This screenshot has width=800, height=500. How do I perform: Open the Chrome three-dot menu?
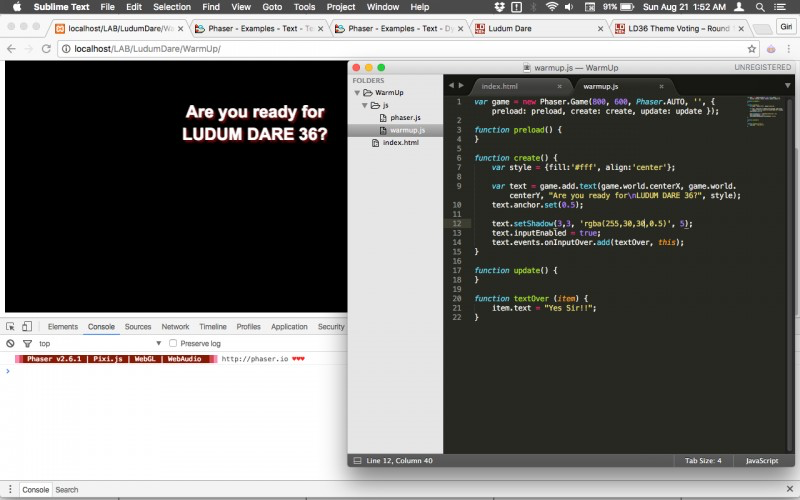click(789, 49)
